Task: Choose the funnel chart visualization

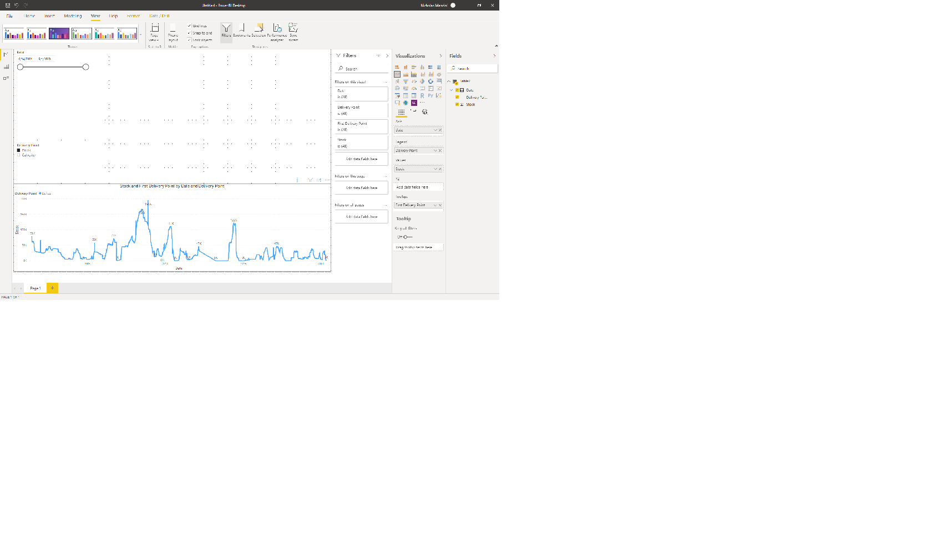Action: point(406,81)
